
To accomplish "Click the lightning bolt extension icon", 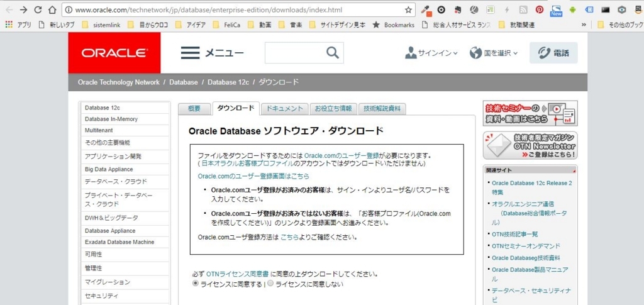I will coord(506,10).
